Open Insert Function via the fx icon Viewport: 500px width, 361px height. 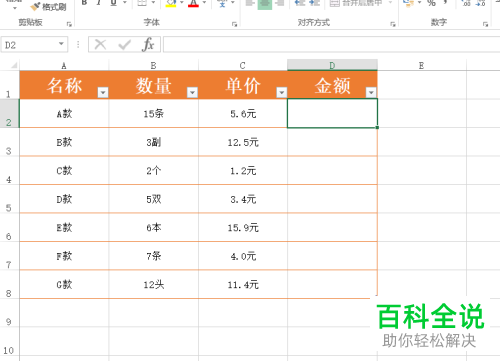coord(148,44)
